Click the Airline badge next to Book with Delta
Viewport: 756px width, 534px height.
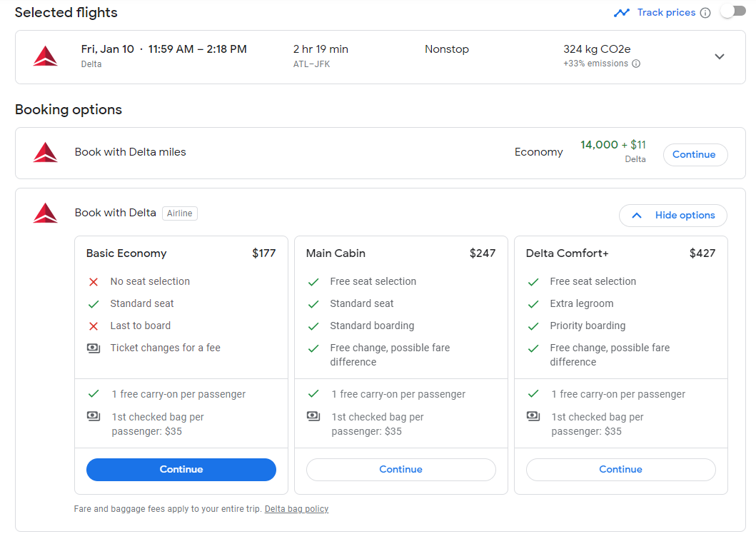179,213
